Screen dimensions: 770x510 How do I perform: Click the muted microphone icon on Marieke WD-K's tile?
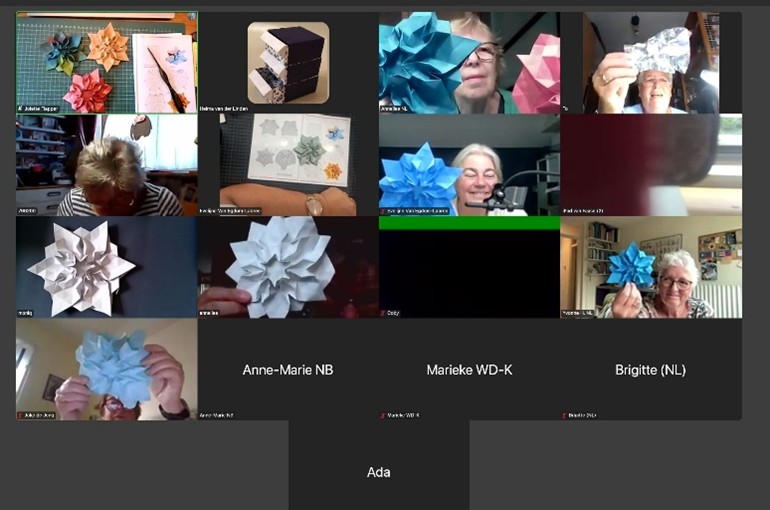coord(383,415)
